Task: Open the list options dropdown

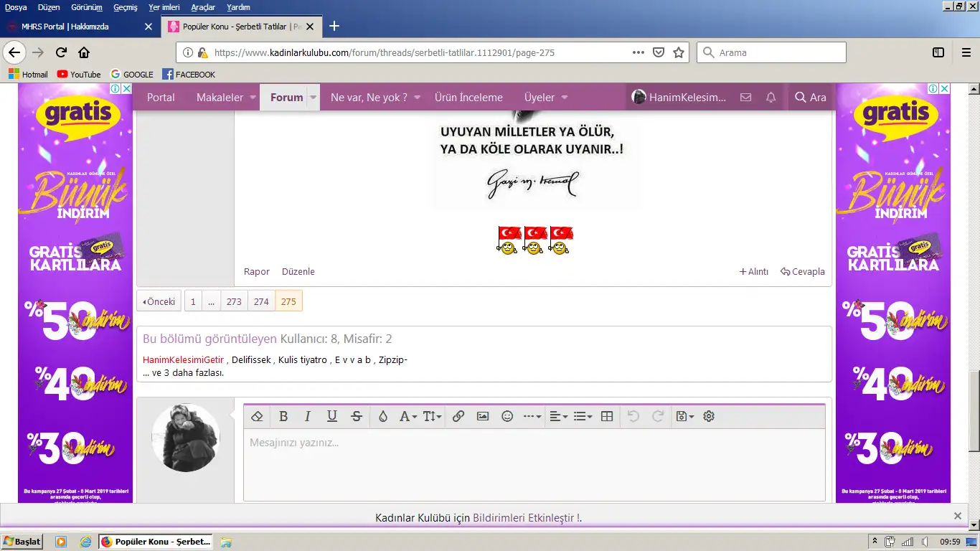Action: click(x=583, y=416)
